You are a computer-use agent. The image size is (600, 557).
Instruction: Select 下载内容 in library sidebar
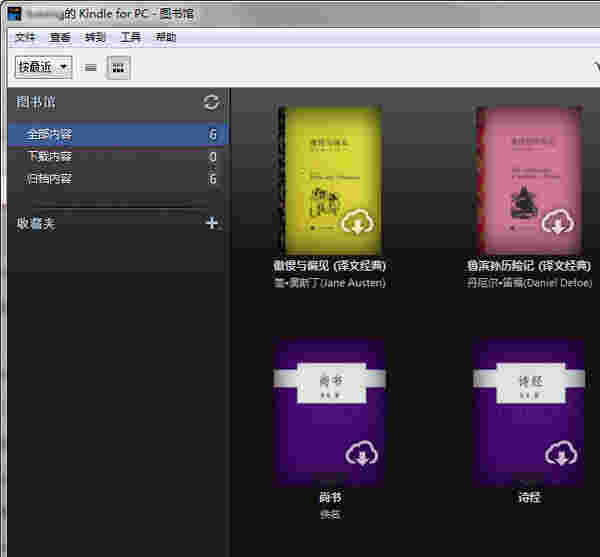[x=50, y=157]
